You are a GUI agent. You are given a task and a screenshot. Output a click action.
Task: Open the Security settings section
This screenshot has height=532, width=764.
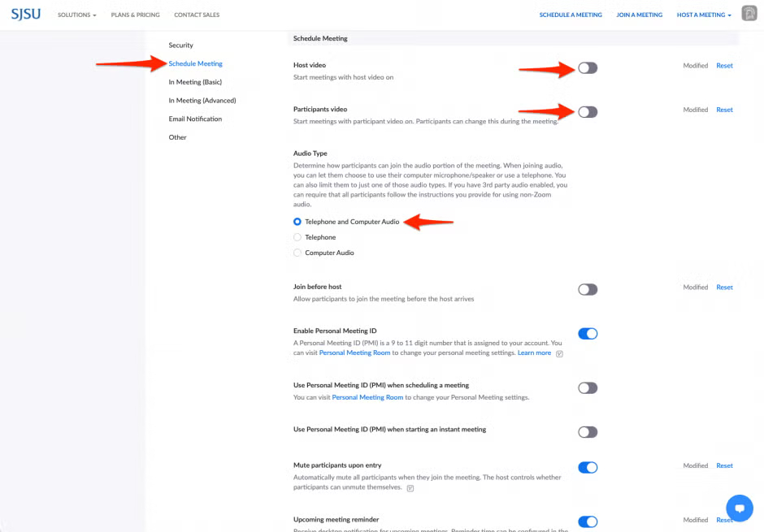click(180, 45)
